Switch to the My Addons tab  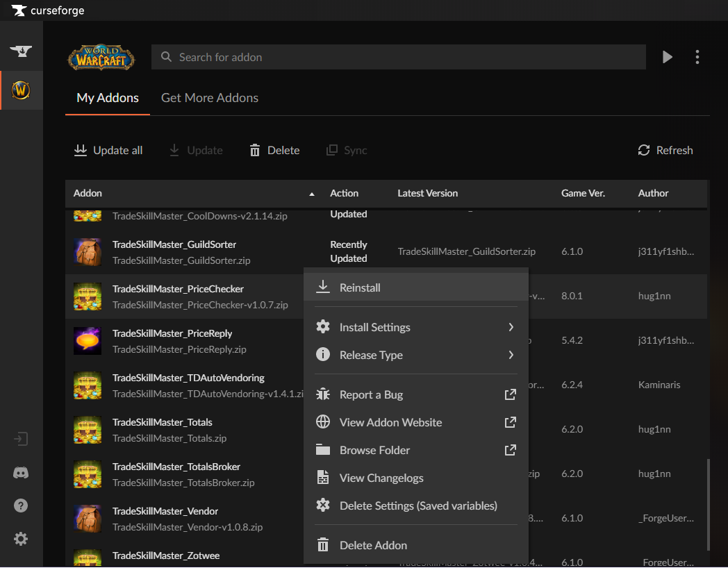108,98
